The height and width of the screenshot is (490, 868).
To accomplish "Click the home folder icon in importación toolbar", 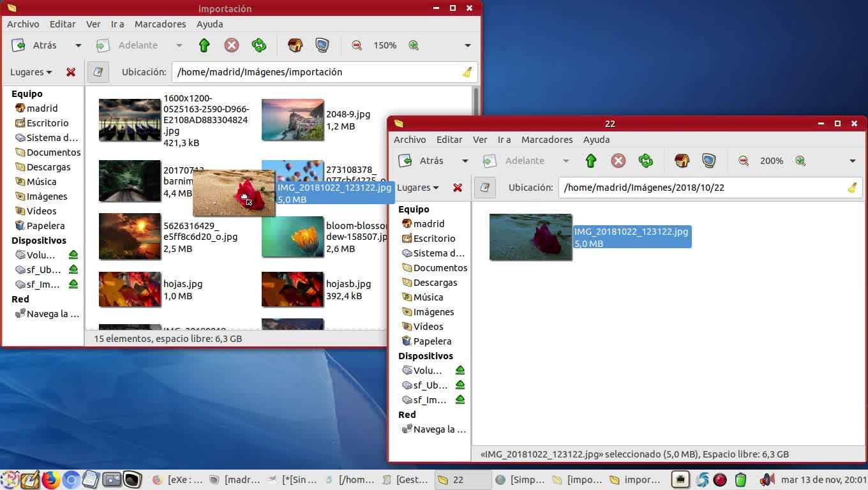I will tap(295, 45).
